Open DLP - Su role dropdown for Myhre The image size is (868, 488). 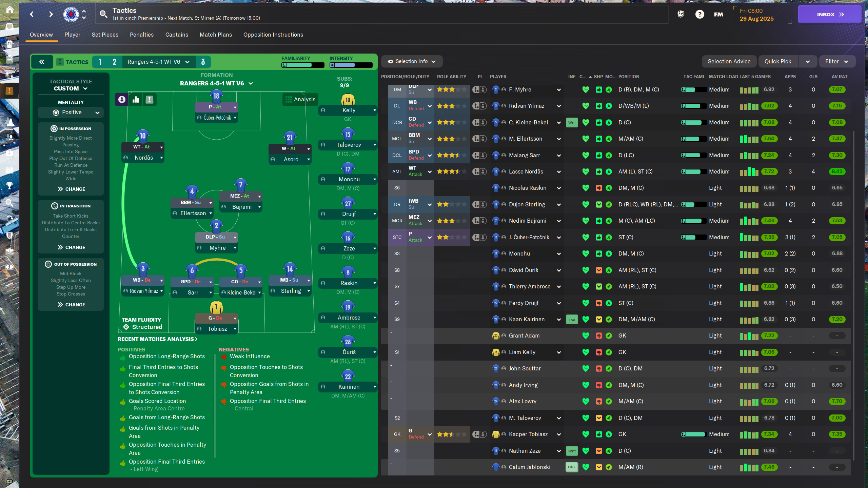(x=216, y=237)
